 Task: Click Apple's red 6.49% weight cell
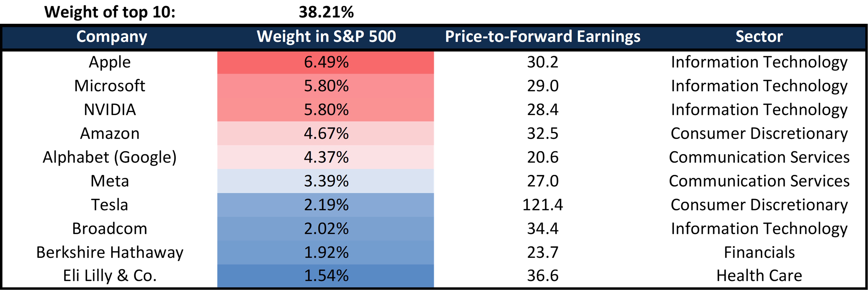click(x=326, y=62)
